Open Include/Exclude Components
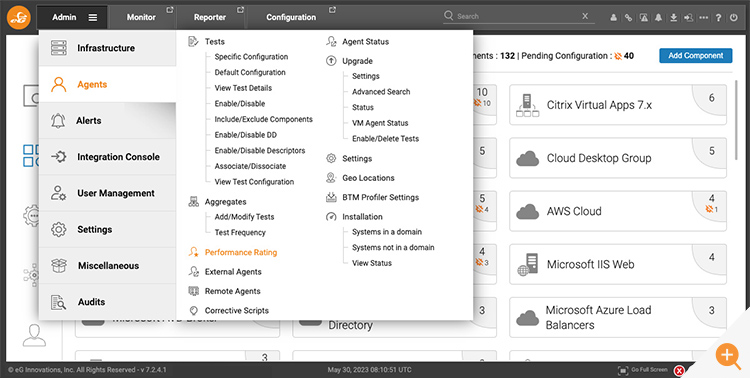Image resolution: width=750 pixels, height=378 pixels. pyautogui.click(x=264, y=119)
